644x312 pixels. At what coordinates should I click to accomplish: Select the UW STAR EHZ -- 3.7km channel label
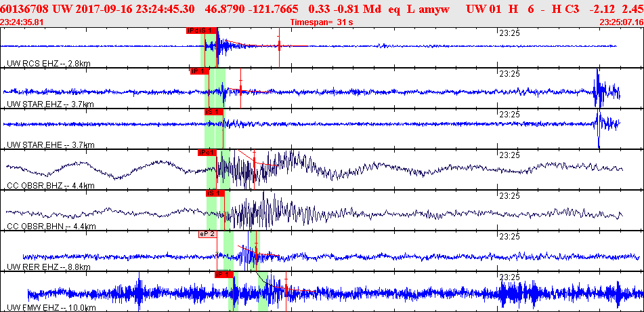51,104
